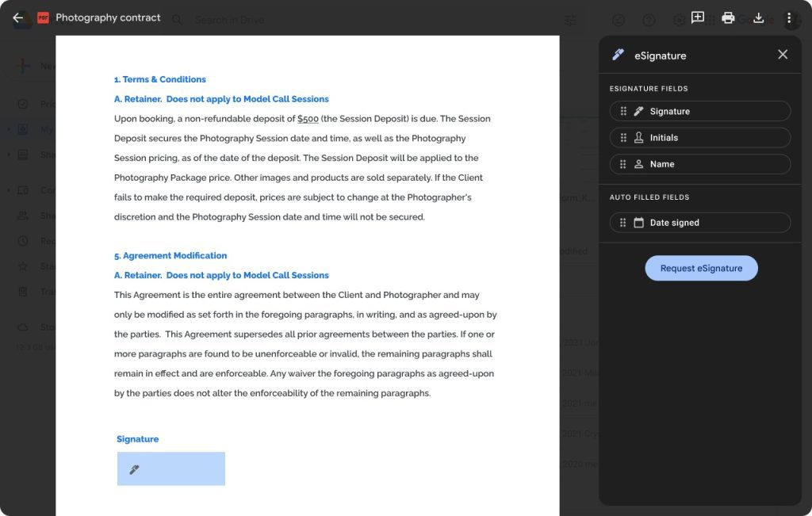
Task: Open Drive settings gear
Action: 680,17
